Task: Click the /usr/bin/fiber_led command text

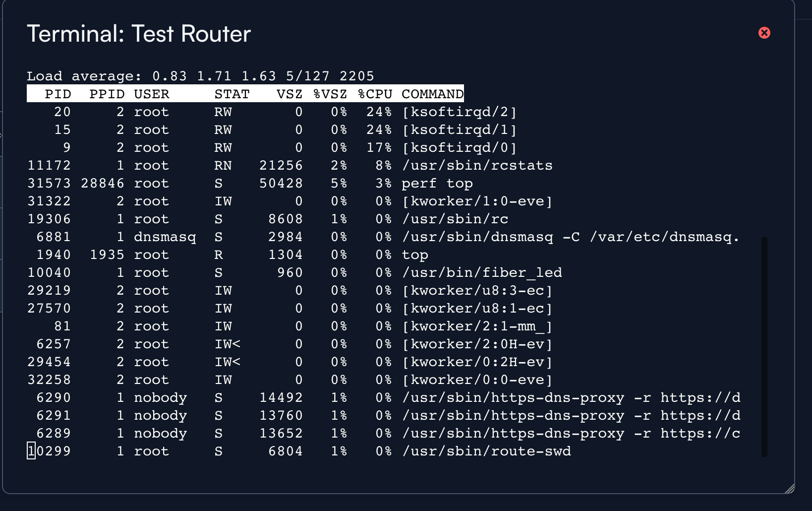Action: [x=482, y=272]
